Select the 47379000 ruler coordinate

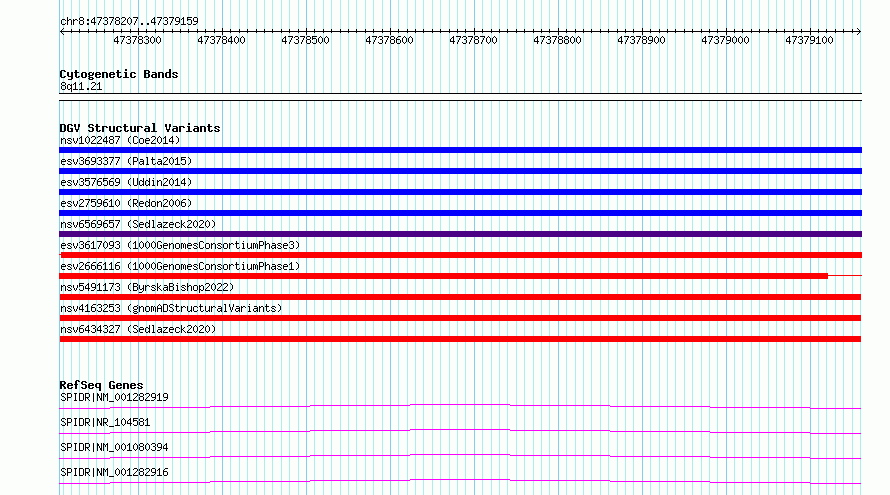click(725, 40)
